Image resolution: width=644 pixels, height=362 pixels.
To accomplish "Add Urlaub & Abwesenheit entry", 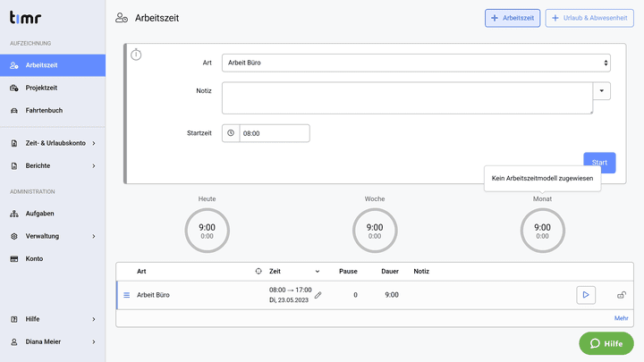I will [x=589, y=18].
